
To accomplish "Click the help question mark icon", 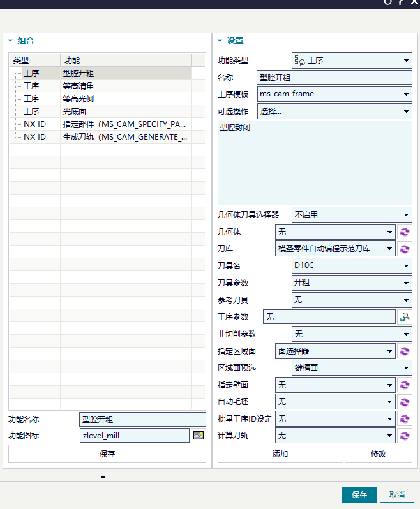I will tap(401, 3).
